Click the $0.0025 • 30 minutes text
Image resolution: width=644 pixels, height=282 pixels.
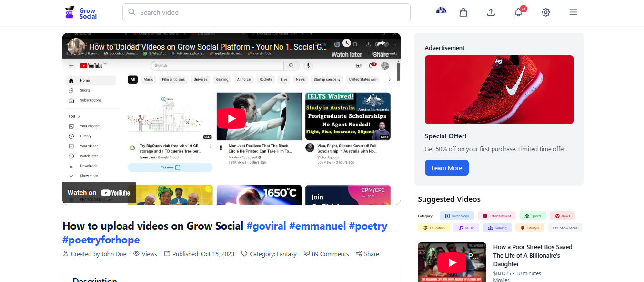pos(517,273)
